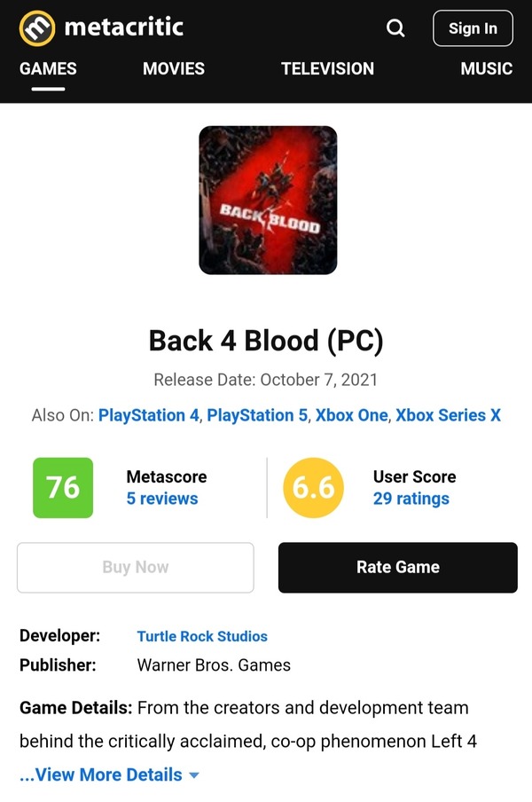Image resolution: width=532 pixels, height=802 pixels.
Task: Open the 5 reviews link
Action: pos(162,499)
